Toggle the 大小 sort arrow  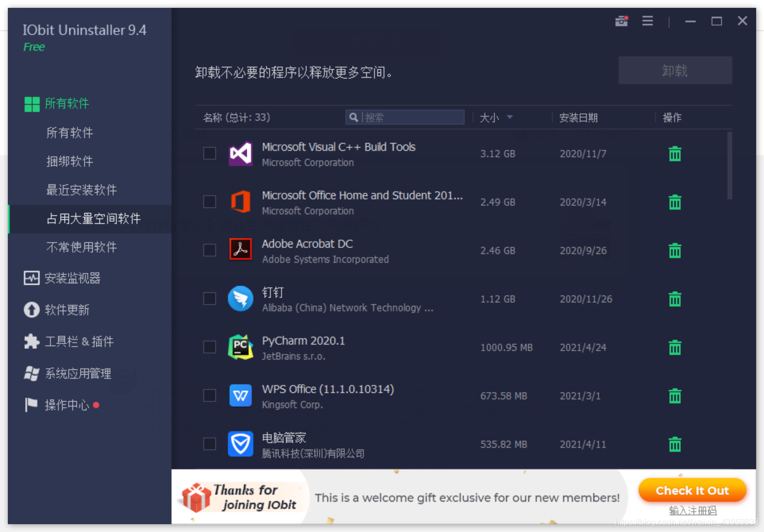[509, 118]
